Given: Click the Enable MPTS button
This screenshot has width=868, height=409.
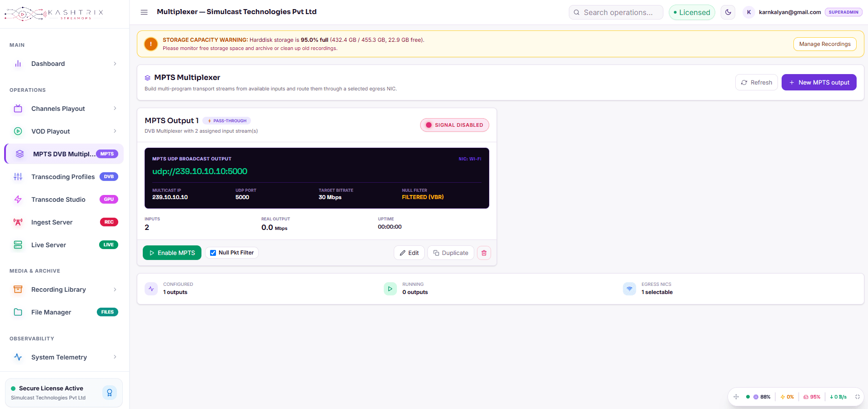Looking at the screenshot, I should click(172, 253).
